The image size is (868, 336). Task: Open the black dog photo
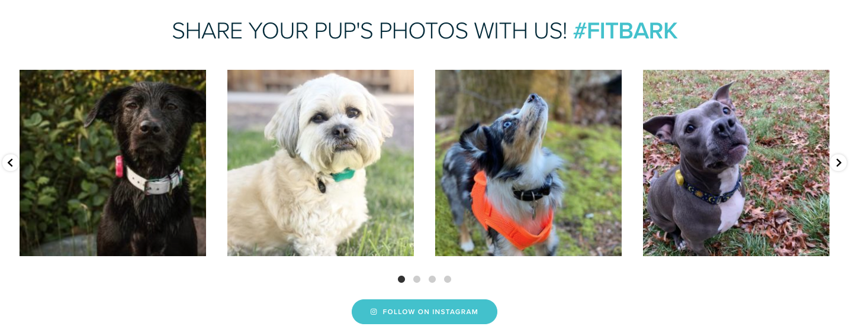click(x=112, y=163)
